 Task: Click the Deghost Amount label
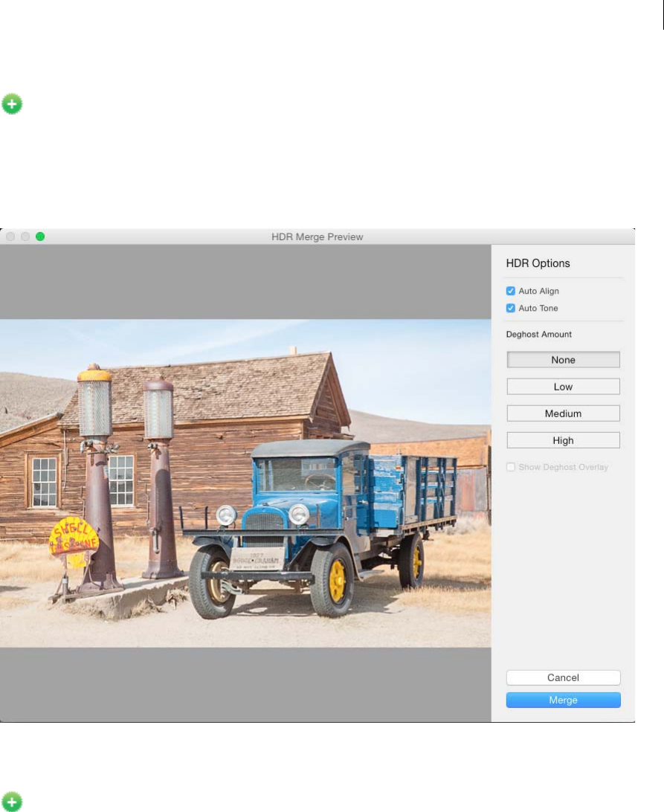click(x=538, y=335)
